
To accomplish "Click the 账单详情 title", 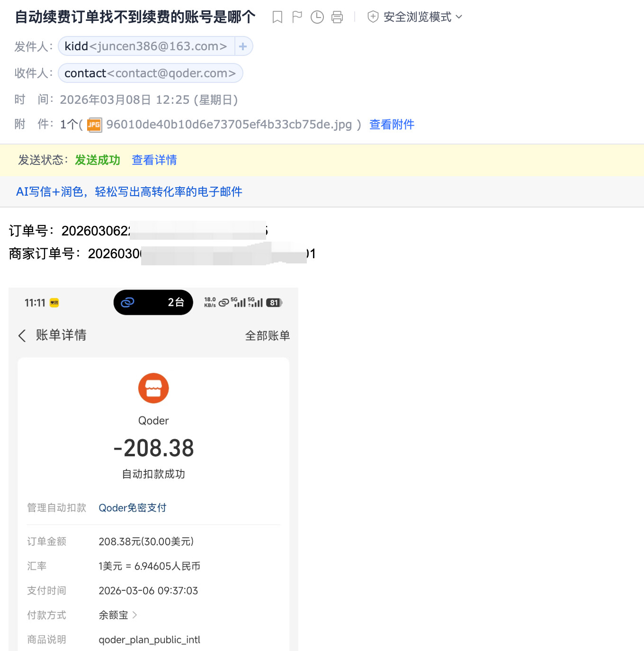I will point(61,335).
